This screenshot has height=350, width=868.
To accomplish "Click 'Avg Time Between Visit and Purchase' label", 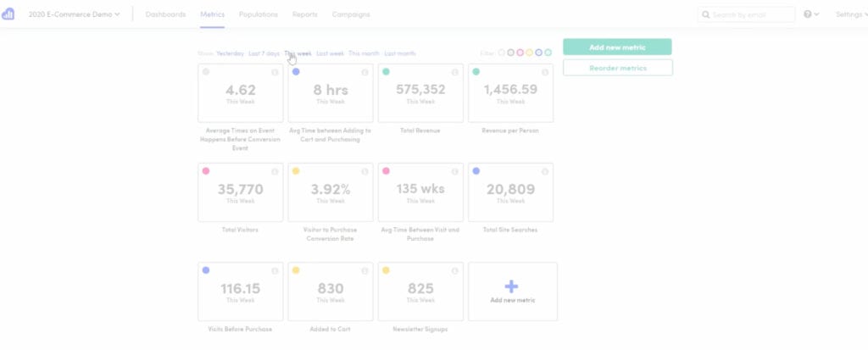I will 420,234.
